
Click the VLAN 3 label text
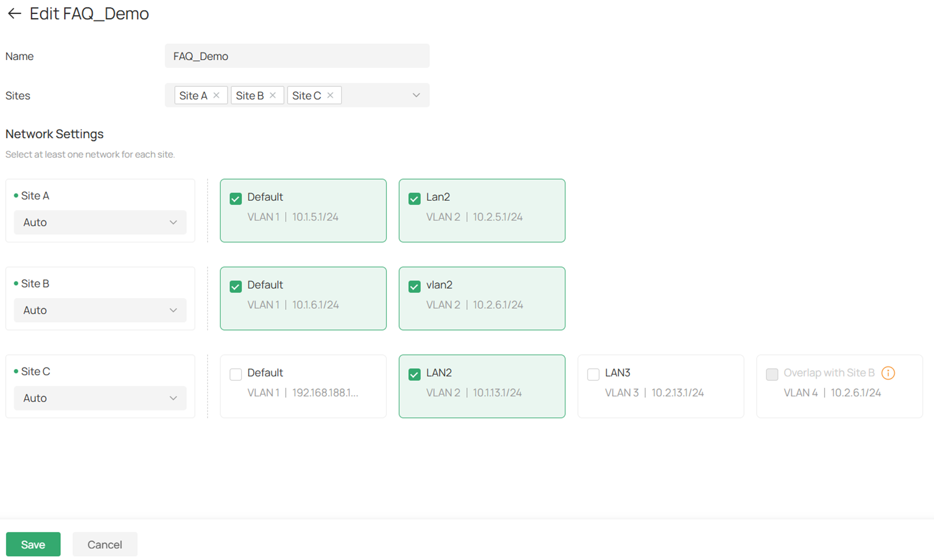click(622, 393)
